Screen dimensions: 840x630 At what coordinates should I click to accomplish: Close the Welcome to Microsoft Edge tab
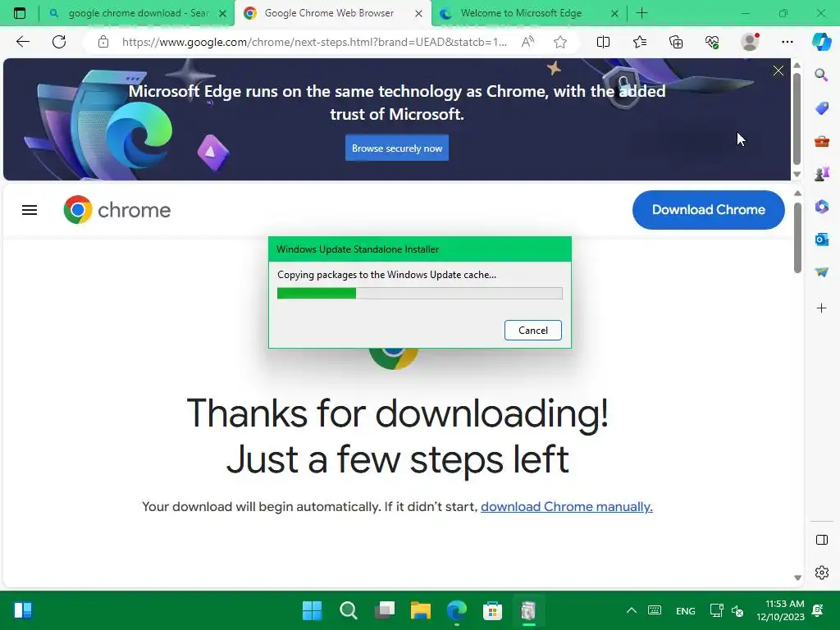tap(614, 13)
